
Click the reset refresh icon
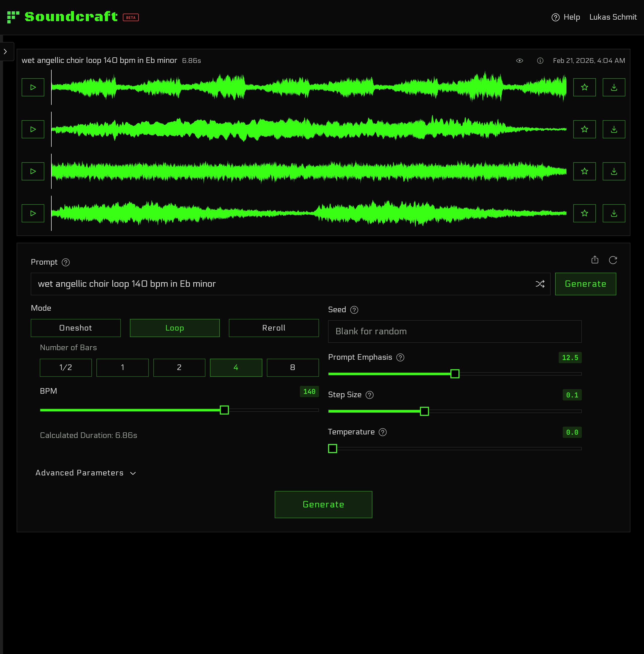coord(613,260)
